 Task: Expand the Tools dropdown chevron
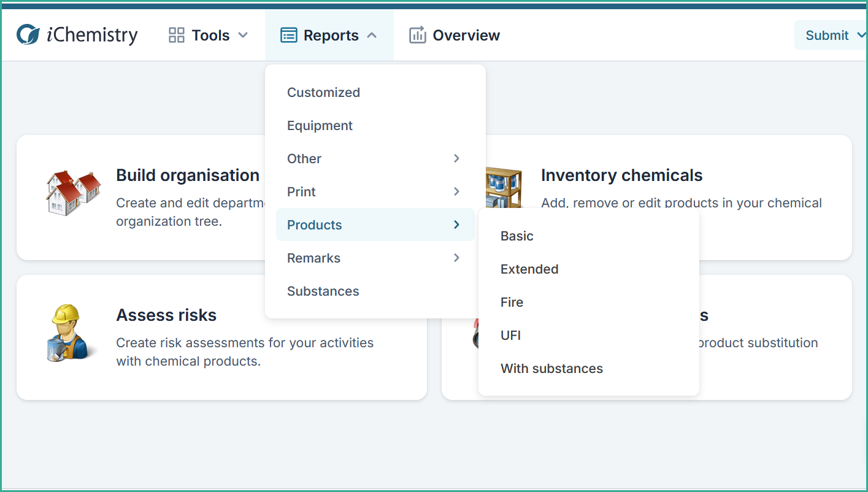(243, 35)
